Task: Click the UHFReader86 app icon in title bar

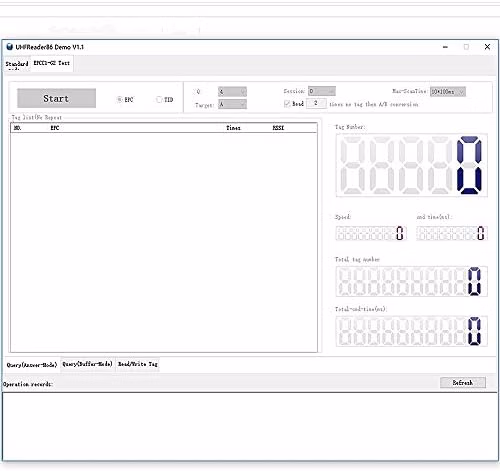Action: tap(10, 47)
